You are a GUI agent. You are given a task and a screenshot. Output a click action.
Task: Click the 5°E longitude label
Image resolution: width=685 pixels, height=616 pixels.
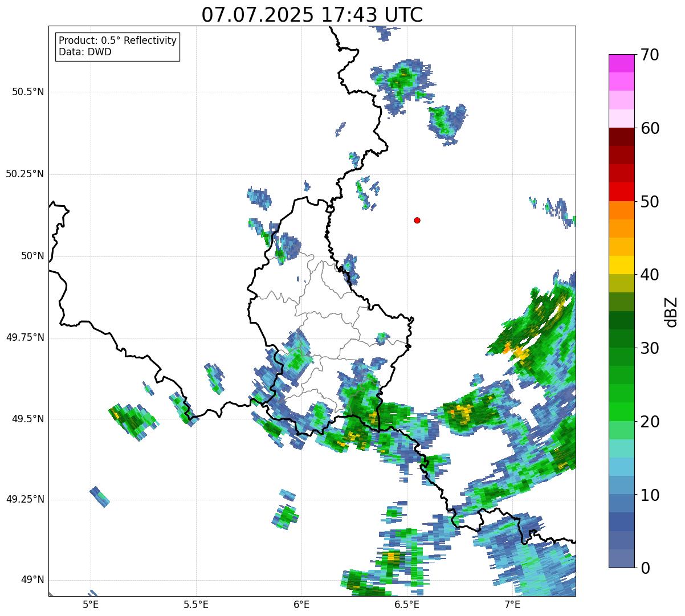tap(91, 604)
